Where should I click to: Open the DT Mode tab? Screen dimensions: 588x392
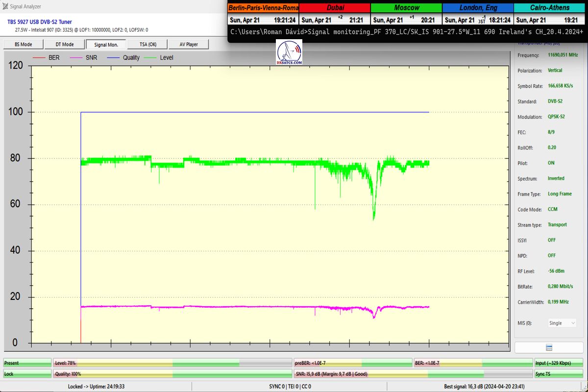point(64,44)
